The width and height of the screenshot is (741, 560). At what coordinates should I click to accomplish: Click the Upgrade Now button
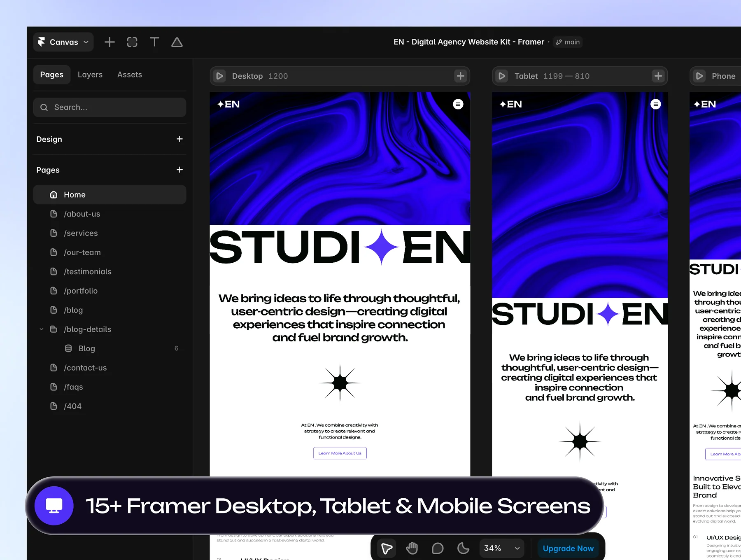click(568, 548)
